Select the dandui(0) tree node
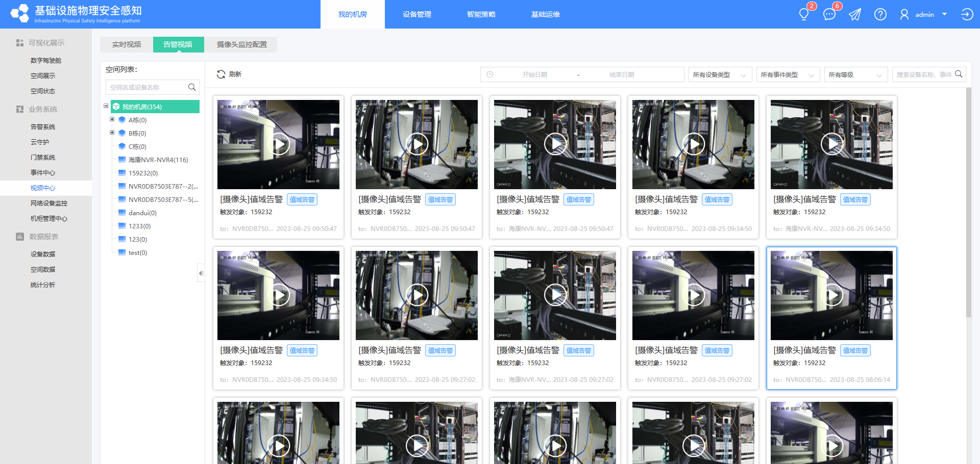980x464 pixels. (x=142, y=213)
